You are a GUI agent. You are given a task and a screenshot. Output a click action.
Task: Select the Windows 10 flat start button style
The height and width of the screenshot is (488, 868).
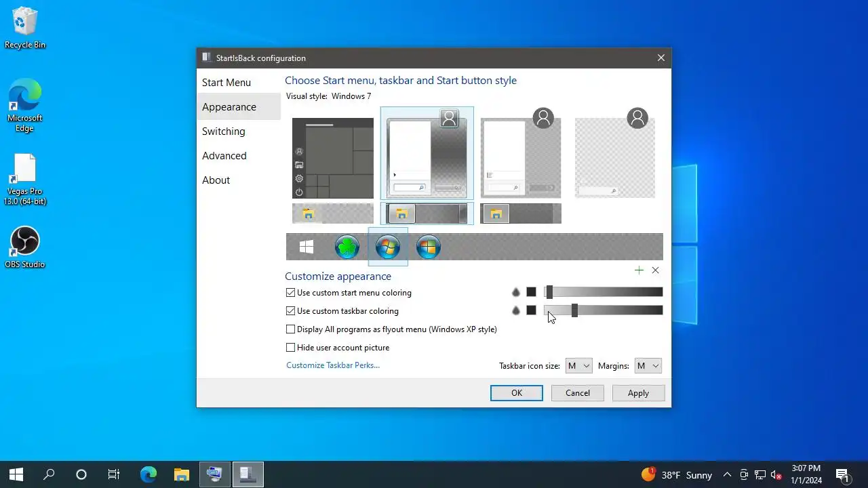[x=307, y=247]
